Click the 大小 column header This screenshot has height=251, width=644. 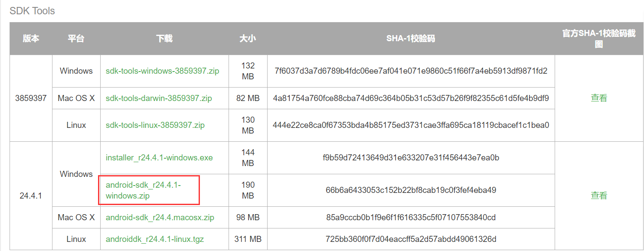coord(248,39)
